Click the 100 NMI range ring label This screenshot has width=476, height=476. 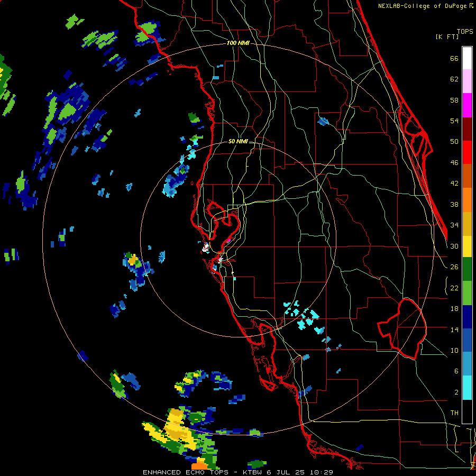click(238, 43)
